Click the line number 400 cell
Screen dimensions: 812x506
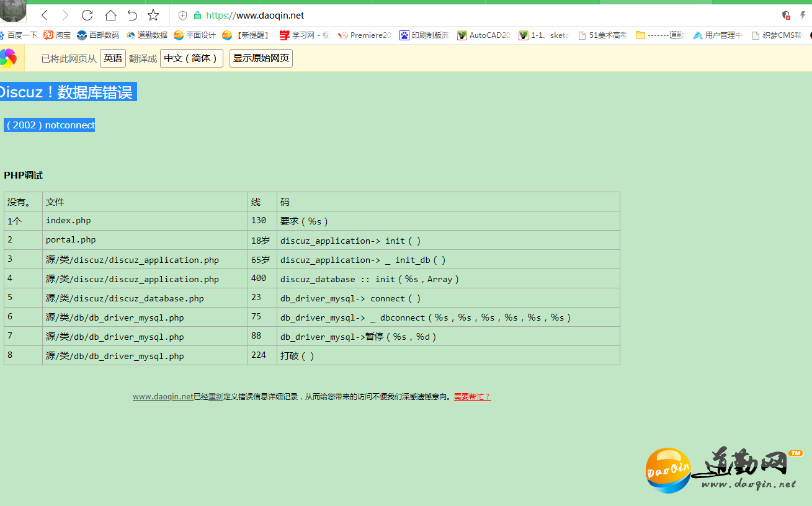point(262,278)
